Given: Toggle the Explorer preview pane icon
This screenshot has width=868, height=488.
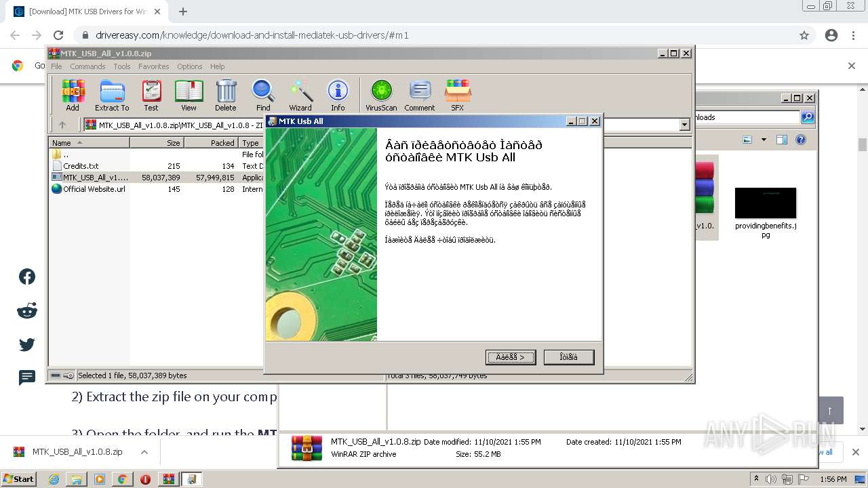Looking at the screenshot, I should pos(782,140).
